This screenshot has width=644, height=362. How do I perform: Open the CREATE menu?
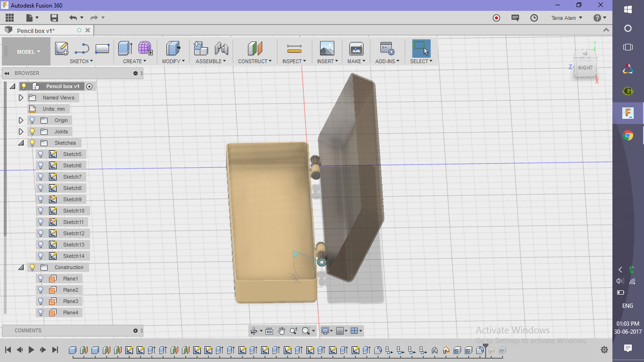point(135,61)
